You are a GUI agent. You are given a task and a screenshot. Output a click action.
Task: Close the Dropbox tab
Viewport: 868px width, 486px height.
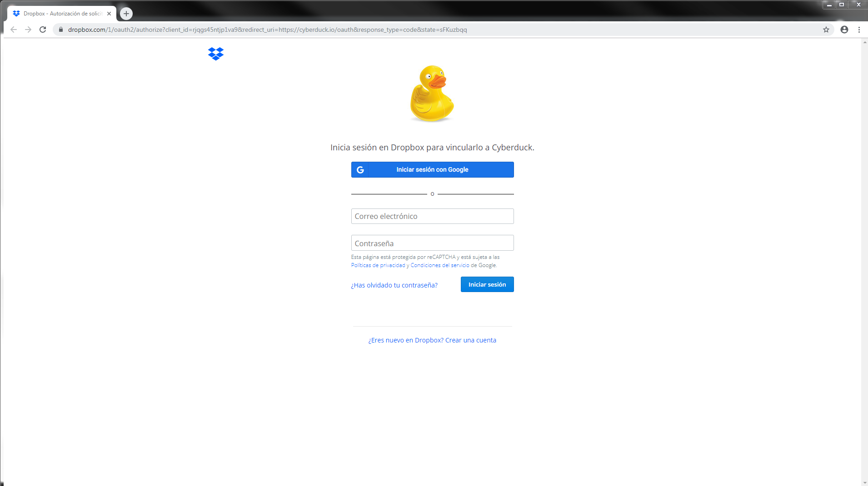pos(109,14)
